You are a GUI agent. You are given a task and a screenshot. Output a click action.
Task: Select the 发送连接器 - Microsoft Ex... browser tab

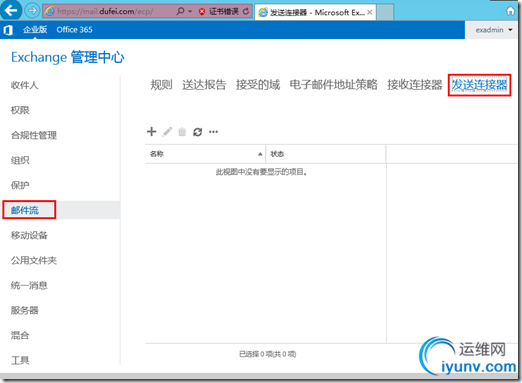(x=315, y=12)
